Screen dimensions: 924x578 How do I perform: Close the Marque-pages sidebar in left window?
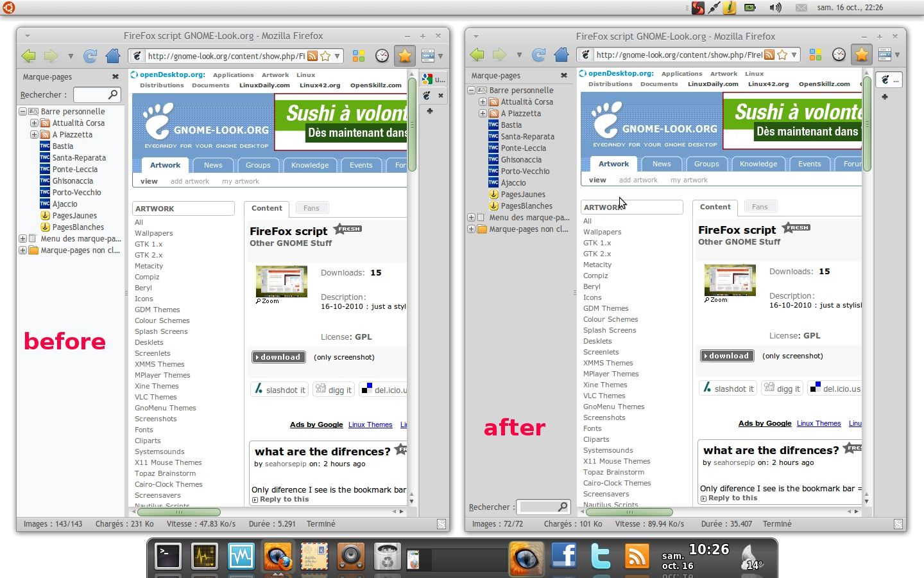(x=116, y=76)
